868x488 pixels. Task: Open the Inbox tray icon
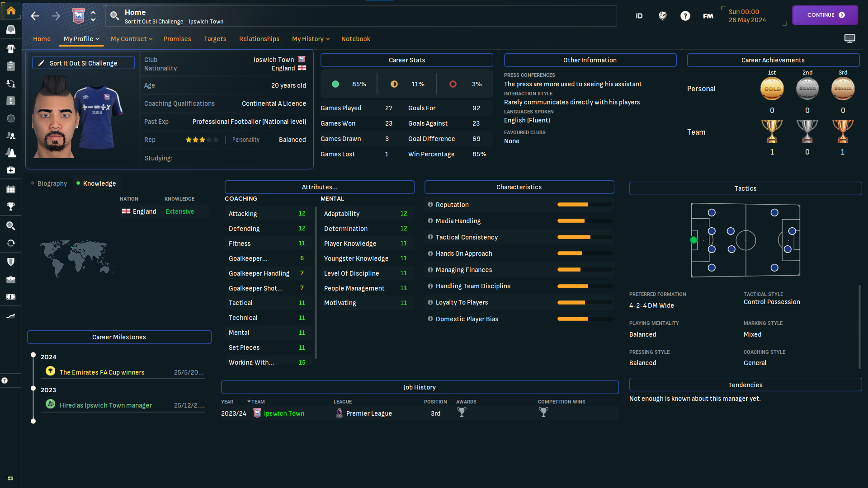[x=11, y=29]
